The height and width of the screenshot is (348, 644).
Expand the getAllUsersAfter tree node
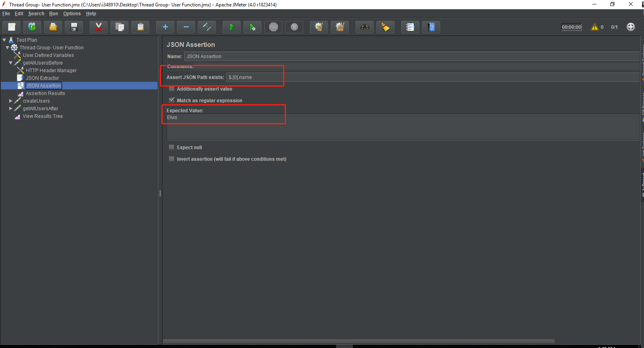pos(11,109)
